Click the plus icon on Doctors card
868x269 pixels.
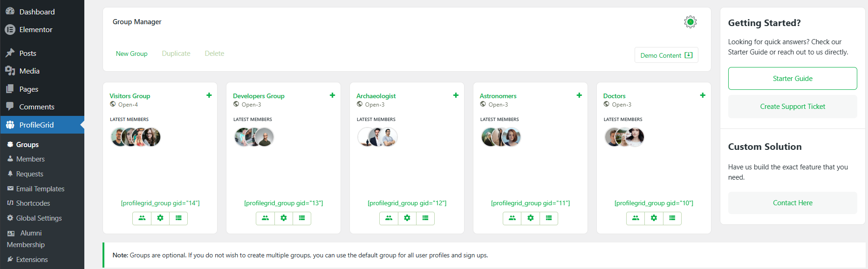(703, 95)
